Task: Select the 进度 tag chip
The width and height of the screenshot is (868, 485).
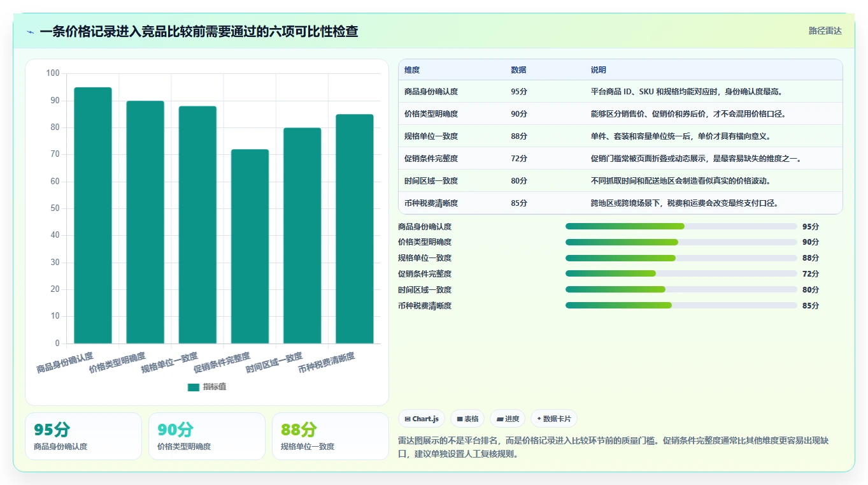Action: pyautogui.click(x=508, y=419)
